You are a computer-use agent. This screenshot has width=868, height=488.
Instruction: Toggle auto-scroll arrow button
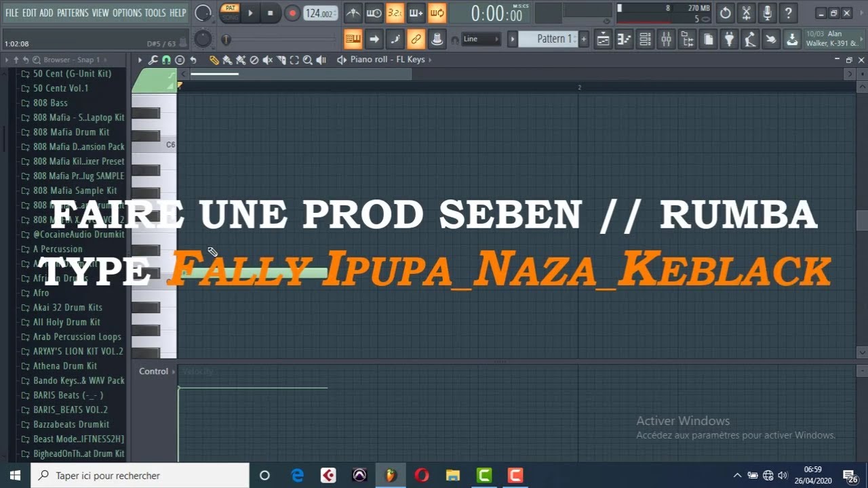coord(374,39)
